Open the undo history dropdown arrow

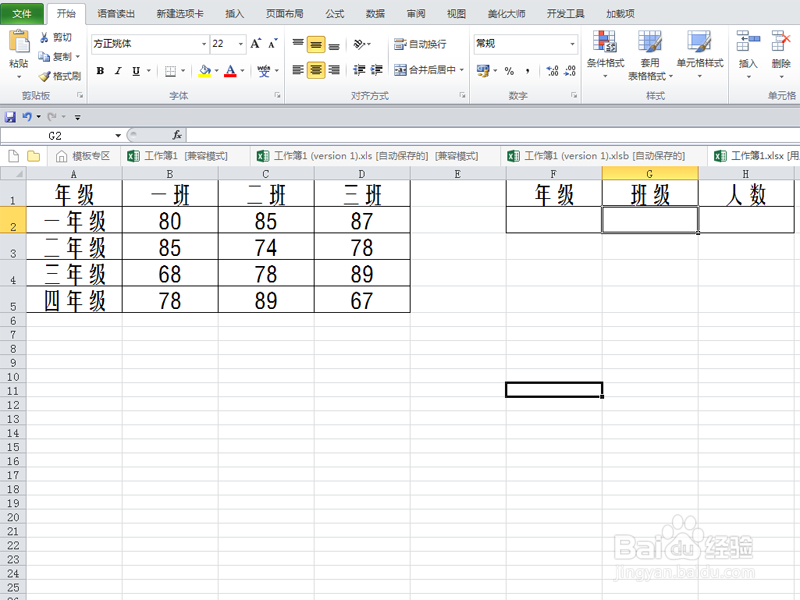38,117
